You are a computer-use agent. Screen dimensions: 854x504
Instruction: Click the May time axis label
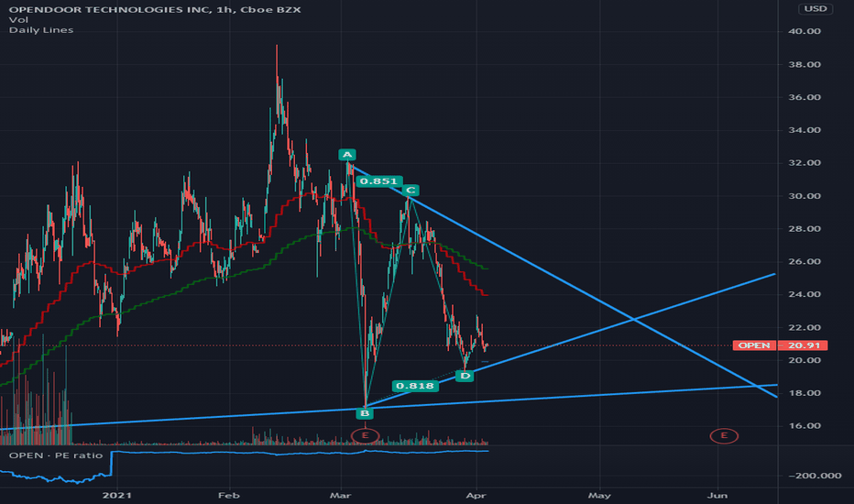(x=599, y=495)
